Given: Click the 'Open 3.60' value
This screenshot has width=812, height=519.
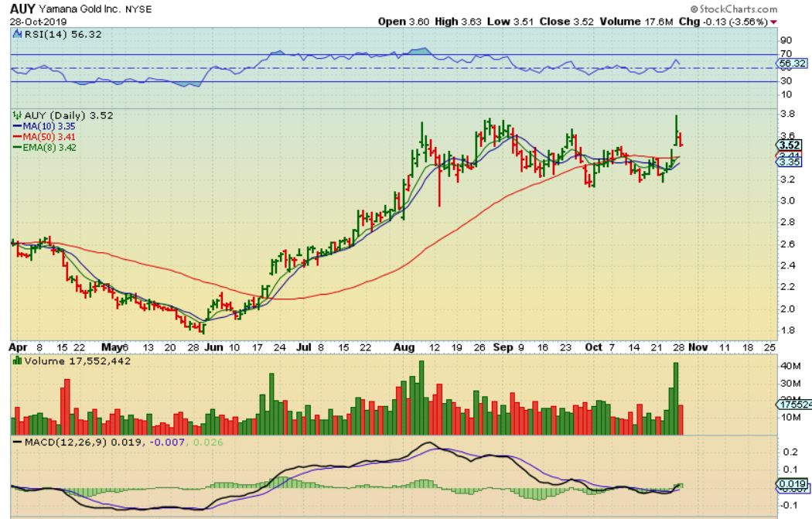Looking at the screenshot, I should pos(404,22).
